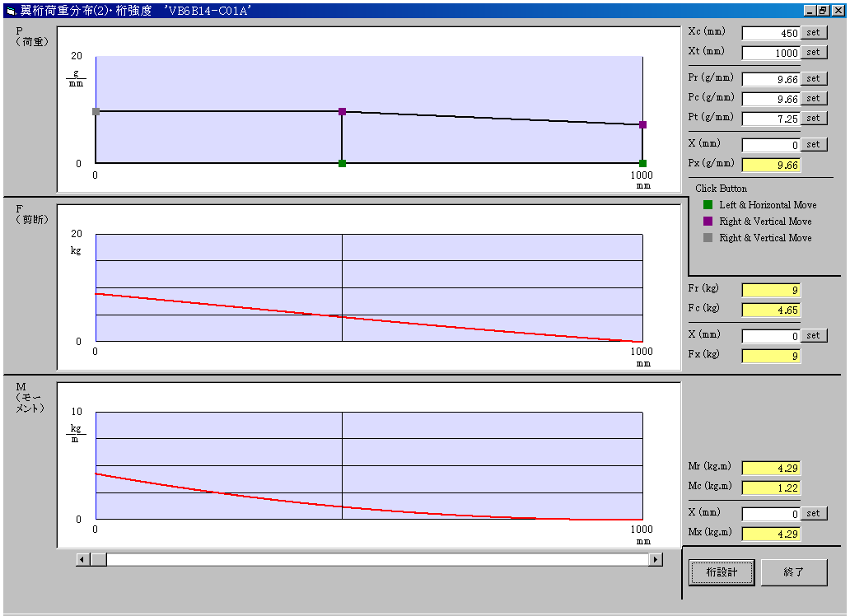The width and height of the screenshot is (850, 616).
Task: Click the gray Right & Vertical Move legend square
Action: (x=708, y=238)
